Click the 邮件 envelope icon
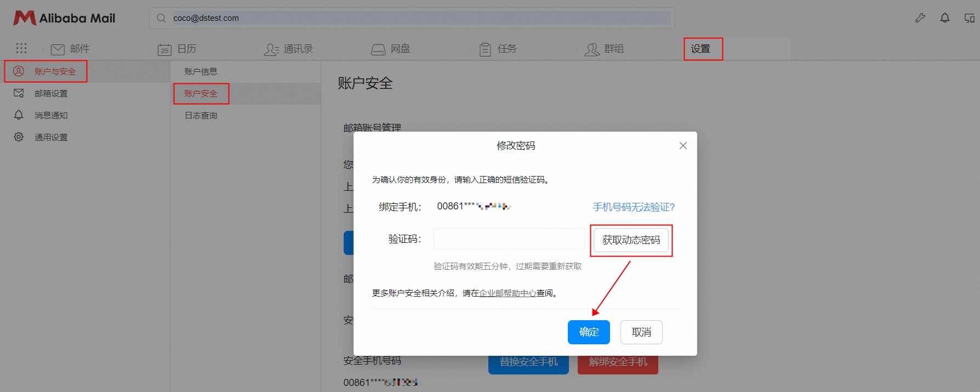The height and width of the screenshot is (392, 980). (58, 49)
